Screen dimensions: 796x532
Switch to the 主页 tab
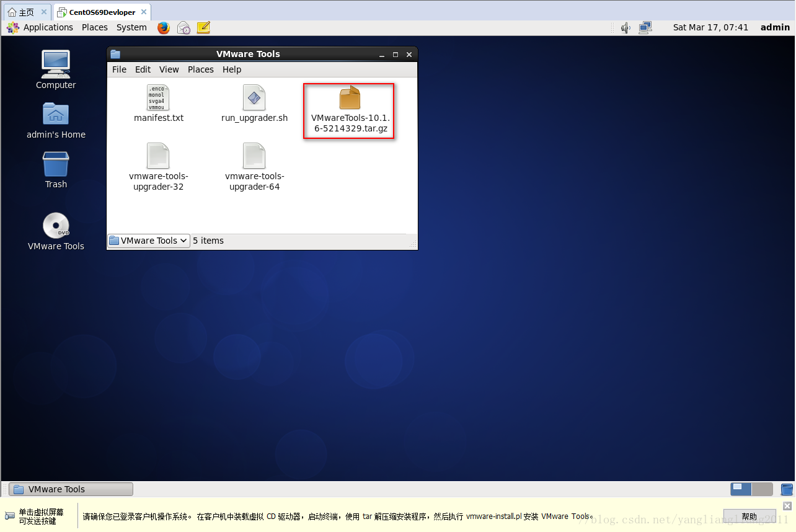(x=28, y=12)
